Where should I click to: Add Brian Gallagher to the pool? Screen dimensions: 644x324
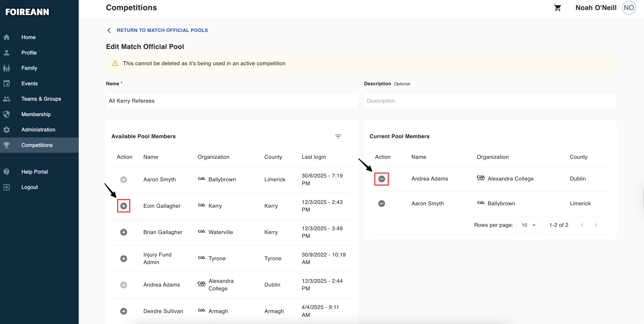[124, 232]
